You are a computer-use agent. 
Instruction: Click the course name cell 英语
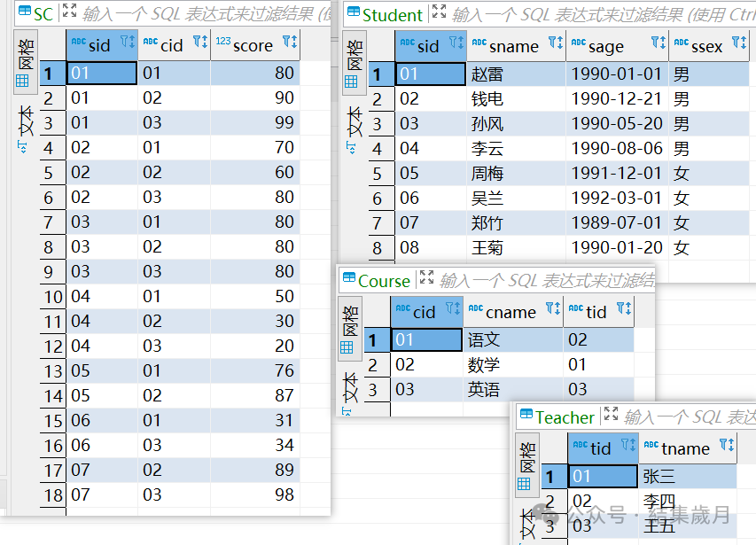click(x=513, y=389)
